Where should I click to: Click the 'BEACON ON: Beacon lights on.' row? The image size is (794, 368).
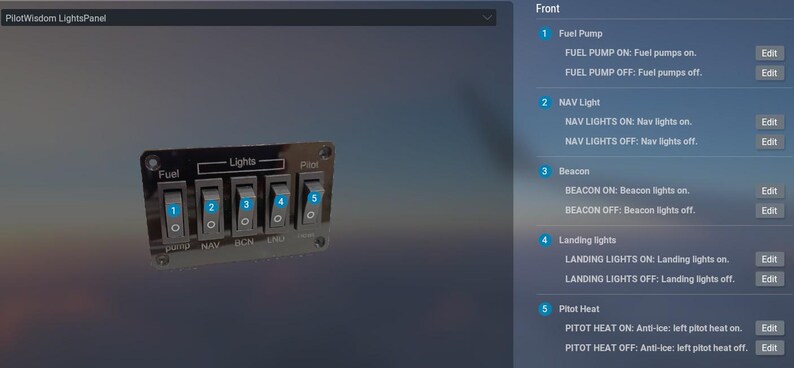pos(627,190)
